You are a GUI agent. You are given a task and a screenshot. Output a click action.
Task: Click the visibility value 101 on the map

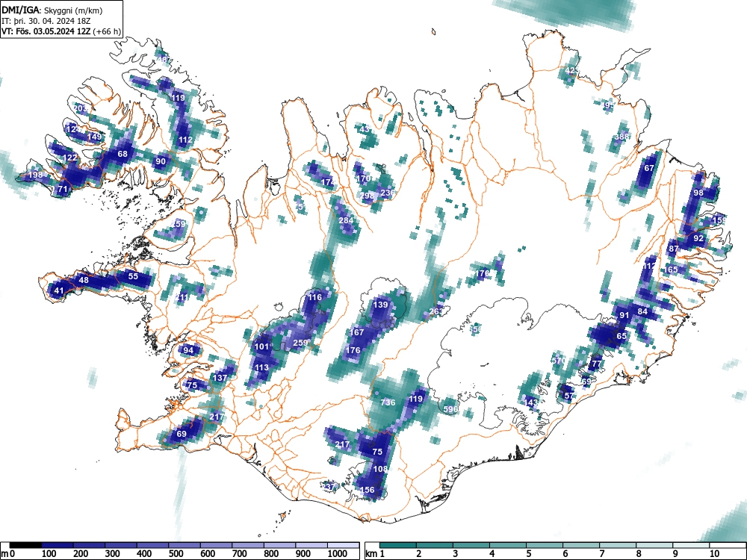pyautogui.click(x=261, y=346)
